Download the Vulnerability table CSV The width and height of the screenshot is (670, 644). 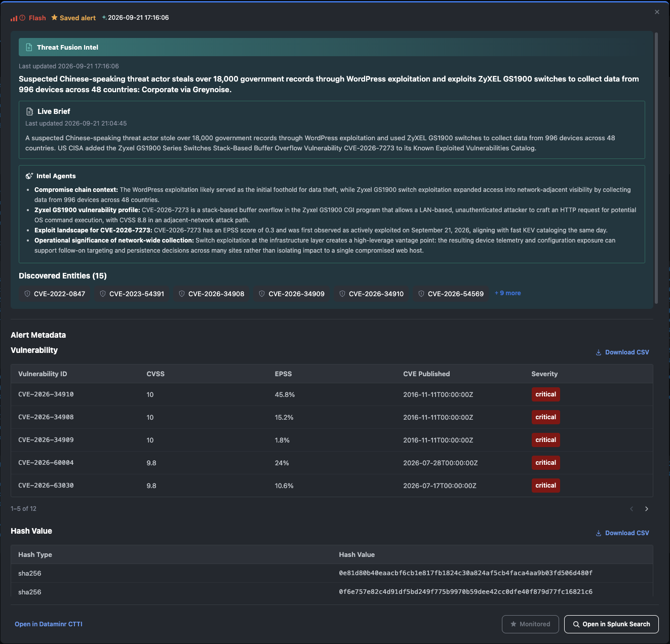tap(622, 352)
